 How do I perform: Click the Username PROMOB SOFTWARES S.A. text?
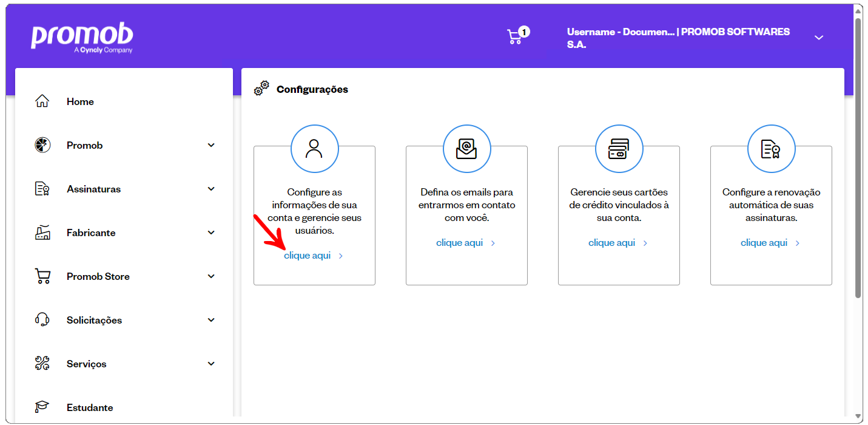(x=679, y=38)
